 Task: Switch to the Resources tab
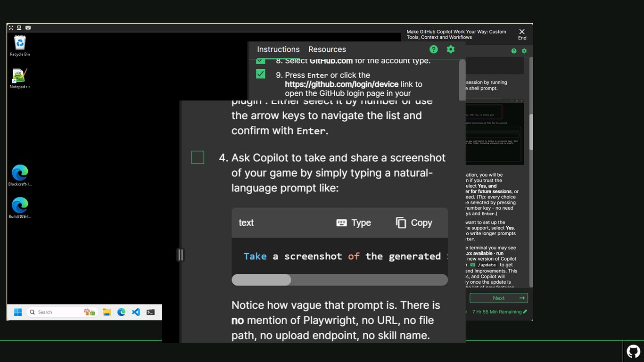(x=327, y=49)
